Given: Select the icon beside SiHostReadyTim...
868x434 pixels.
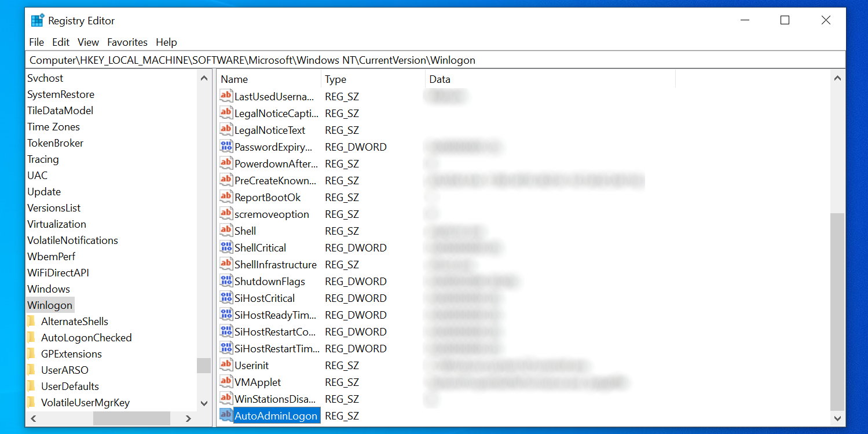Looking at the screenshot, I should point(226,315).
